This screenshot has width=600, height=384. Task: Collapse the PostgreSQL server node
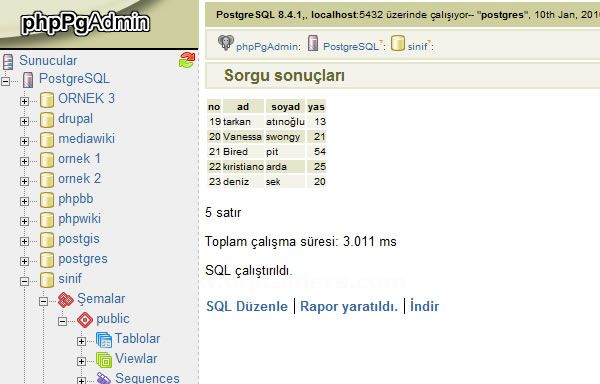tap(5, 81)
